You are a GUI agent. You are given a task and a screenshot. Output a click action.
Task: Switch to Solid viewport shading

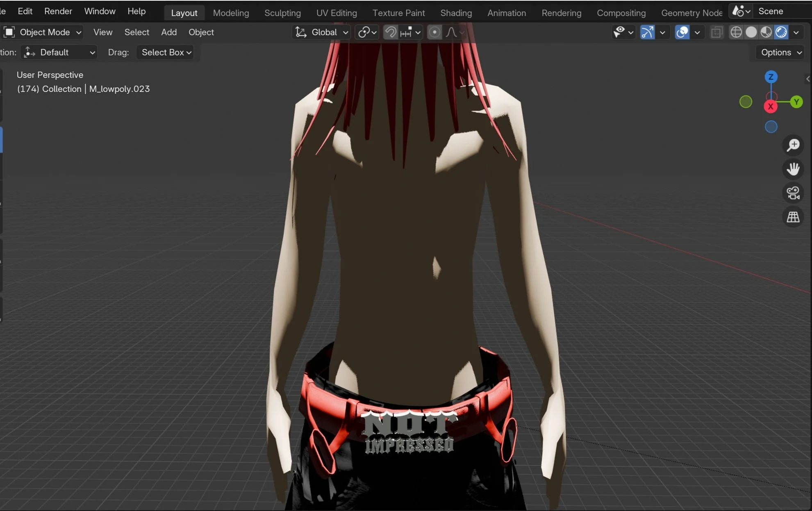click(x=751, y=32)
